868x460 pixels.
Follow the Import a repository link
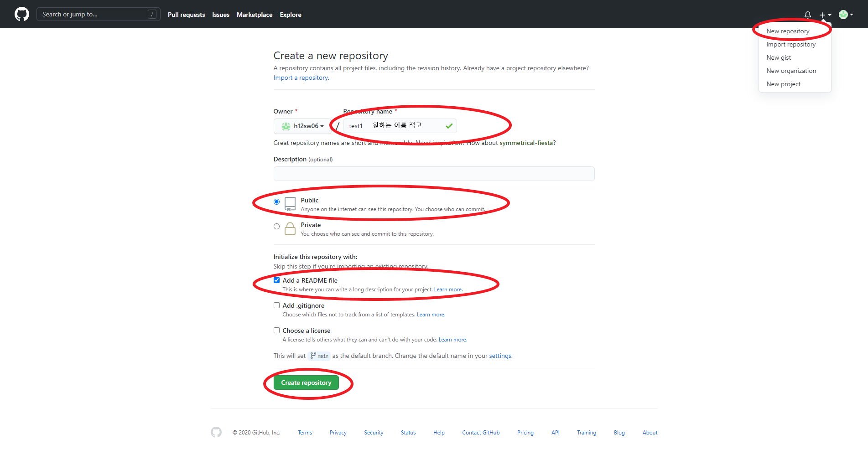point(301,78)
